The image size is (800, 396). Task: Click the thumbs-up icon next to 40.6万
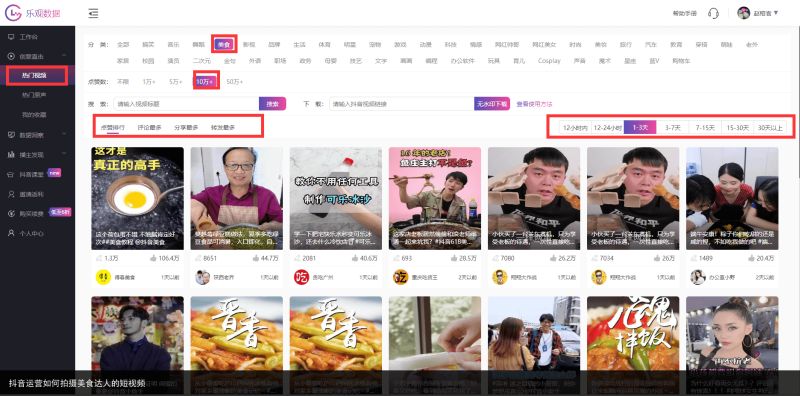pos(355,258)
